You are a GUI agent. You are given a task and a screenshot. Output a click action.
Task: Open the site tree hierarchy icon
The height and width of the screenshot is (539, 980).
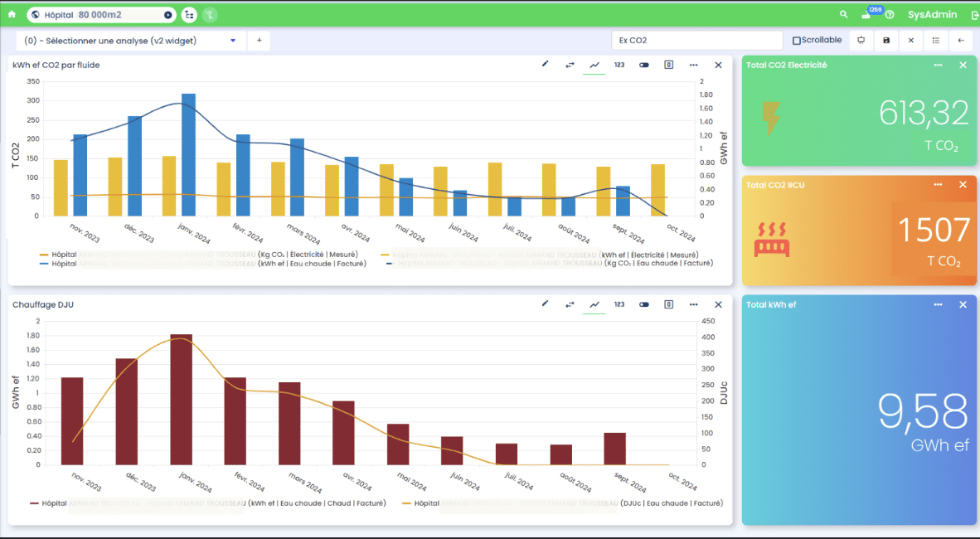[189, 14]
